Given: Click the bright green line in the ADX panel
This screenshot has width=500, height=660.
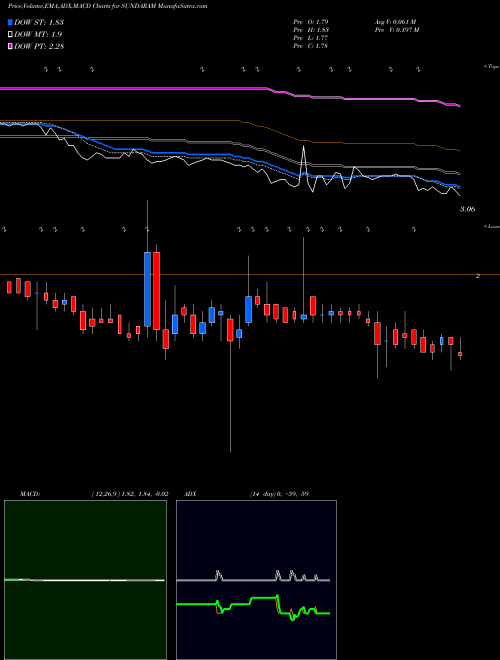Looking at the screenshot, I should (253, 605).
